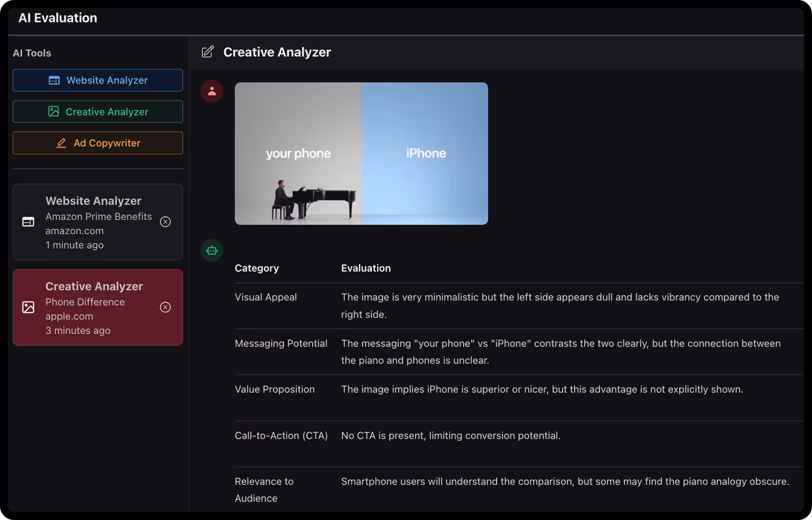The height and width of the screenshot is (520, 812).
Task: Click the AI Tools sidebar heading
Action: click(32, 53)
